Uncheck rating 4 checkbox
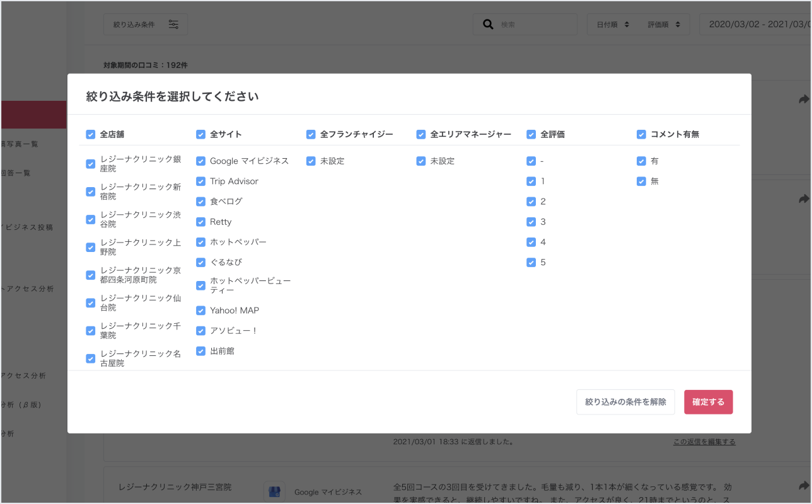 (x=531, y=242)
